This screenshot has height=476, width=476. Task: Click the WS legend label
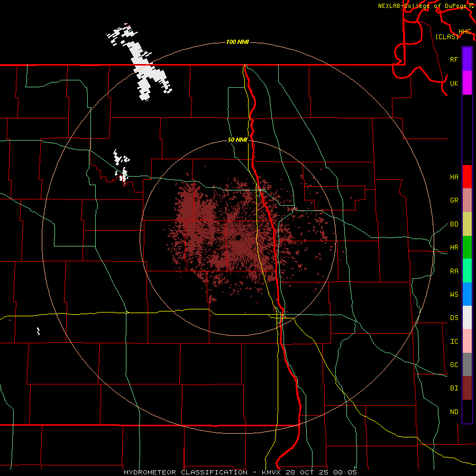click(x=454, y=295)
